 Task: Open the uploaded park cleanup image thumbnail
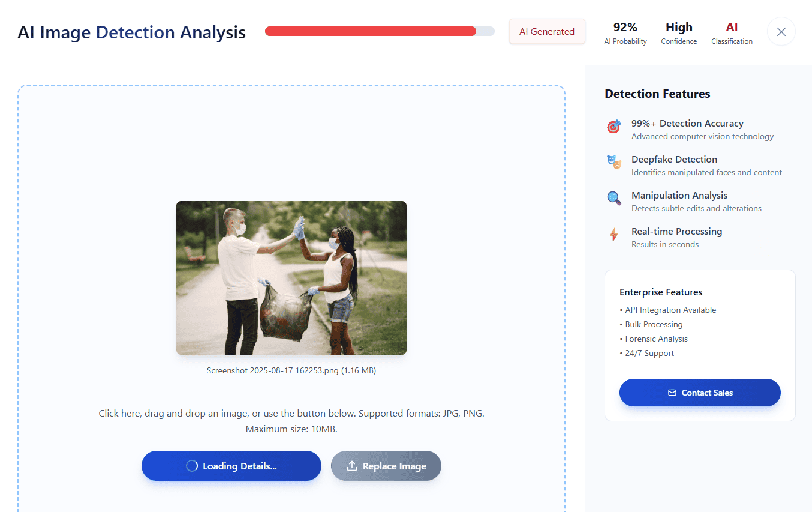(291, 278)
